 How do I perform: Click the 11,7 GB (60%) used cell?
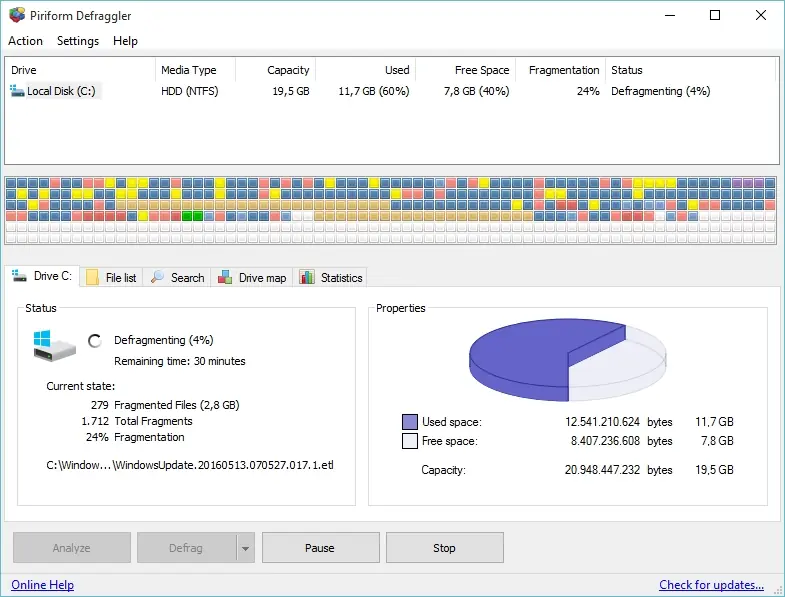point(374,91)
